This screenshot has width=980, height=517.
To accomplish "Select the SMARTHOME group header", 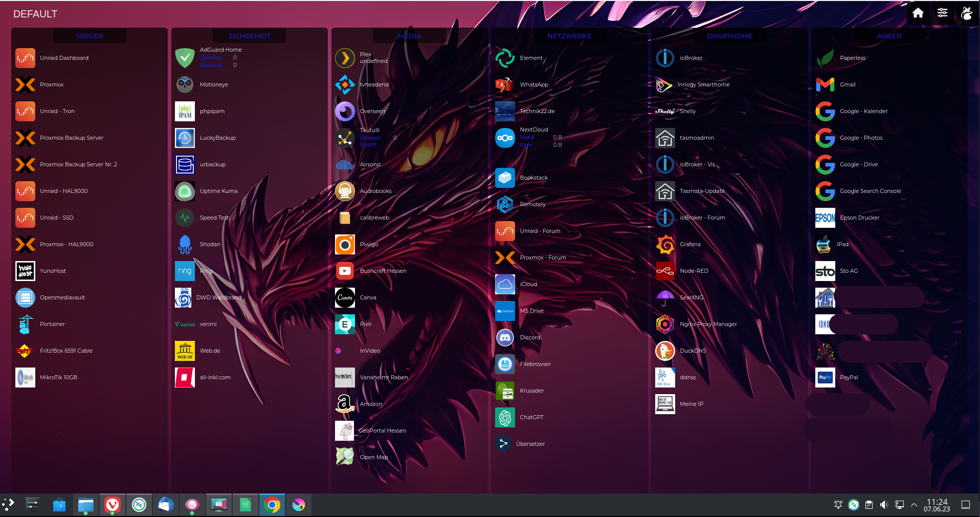I will point(729,36).
